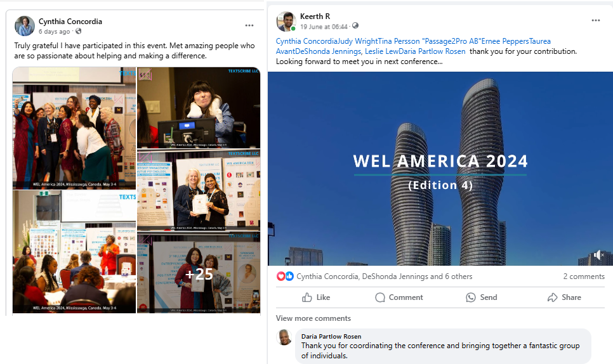This screenshot has height=364, width=613.
Task: Open Judy Wright's tagged profile link
Action: [x=358, y=41]
